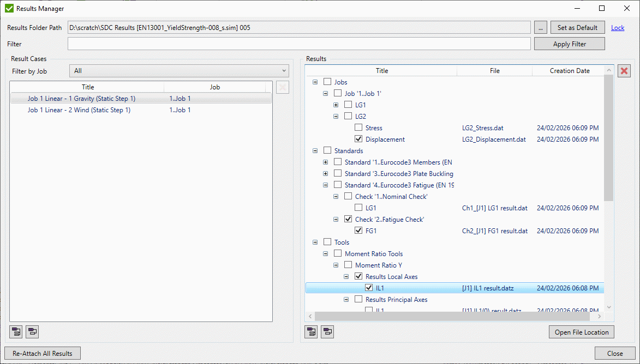Enable the LG2 checkbox
The width and height of the screenshot is (640, 364).
tap(348, 116)
